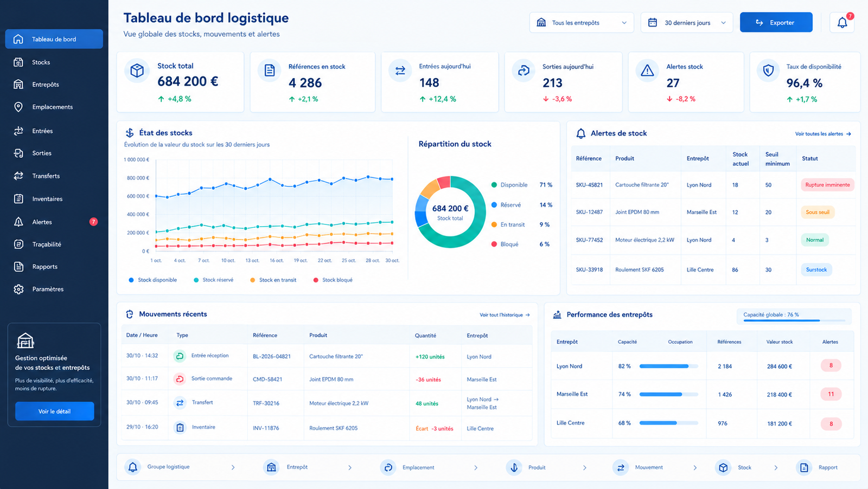
Task: Open Traçabilité in the sidebar
Action: 54,244
